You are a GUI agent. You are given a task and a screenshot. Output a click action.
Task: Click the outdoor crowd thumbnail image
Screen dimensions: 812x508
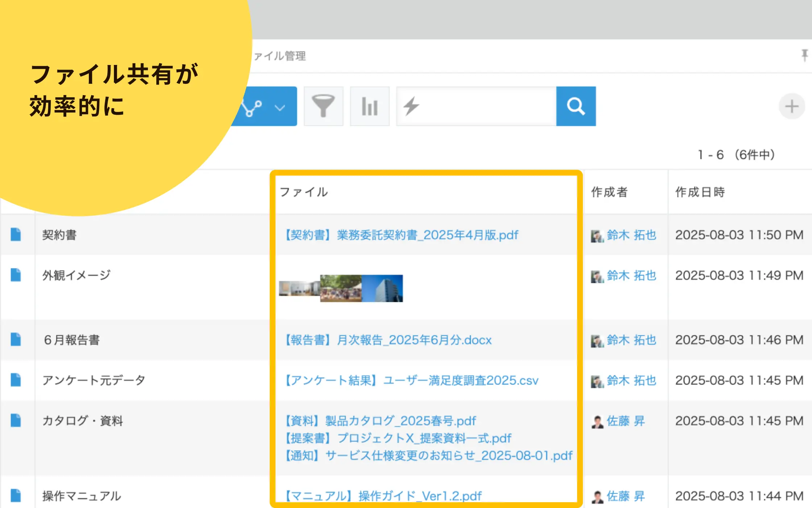coord(340,288)
